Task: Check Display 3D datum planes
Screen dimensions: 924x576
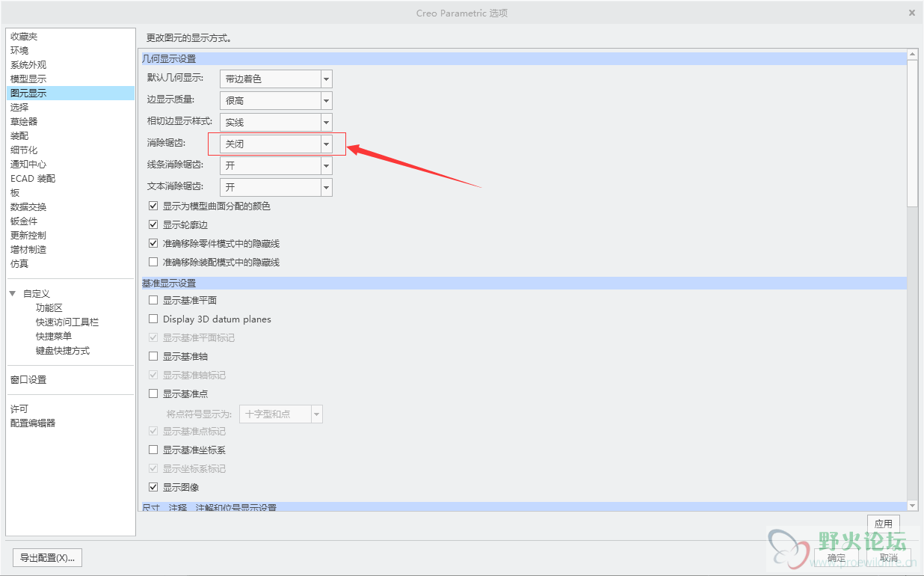Action: 153,319
